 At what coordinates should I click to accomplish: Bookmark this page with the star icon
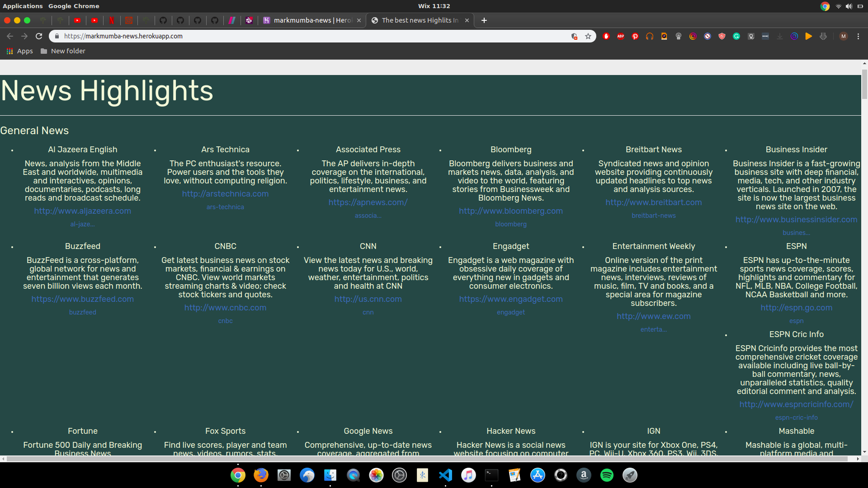pos(588,36)
